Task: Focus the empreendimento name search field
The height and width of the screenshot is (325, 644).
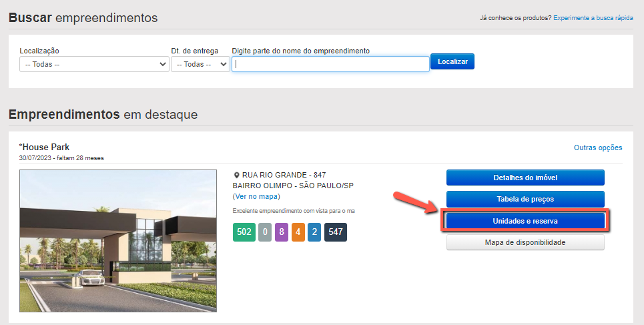Action: (330, 64)
